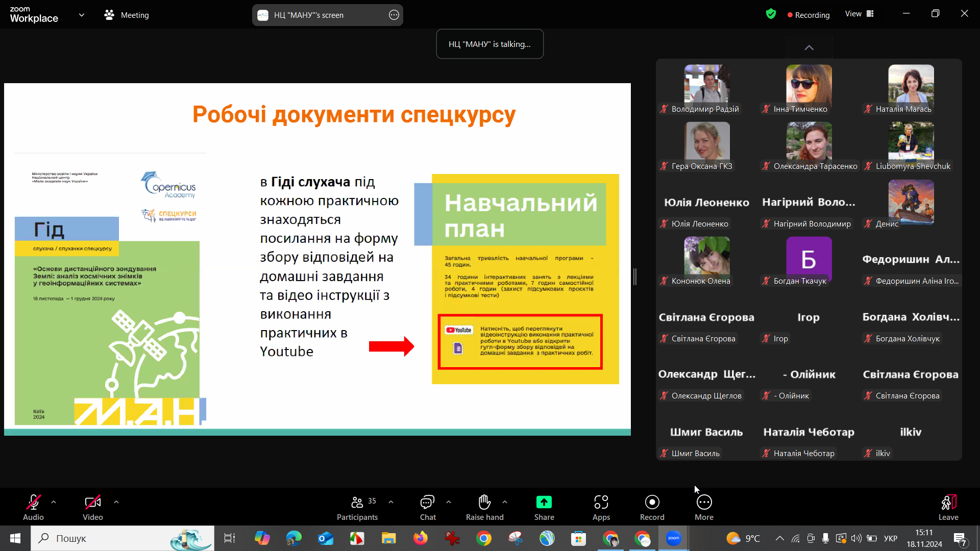Collapse gallery with the up chevron
The height and width of the screenshot is (551, 980).
[809, 47]
